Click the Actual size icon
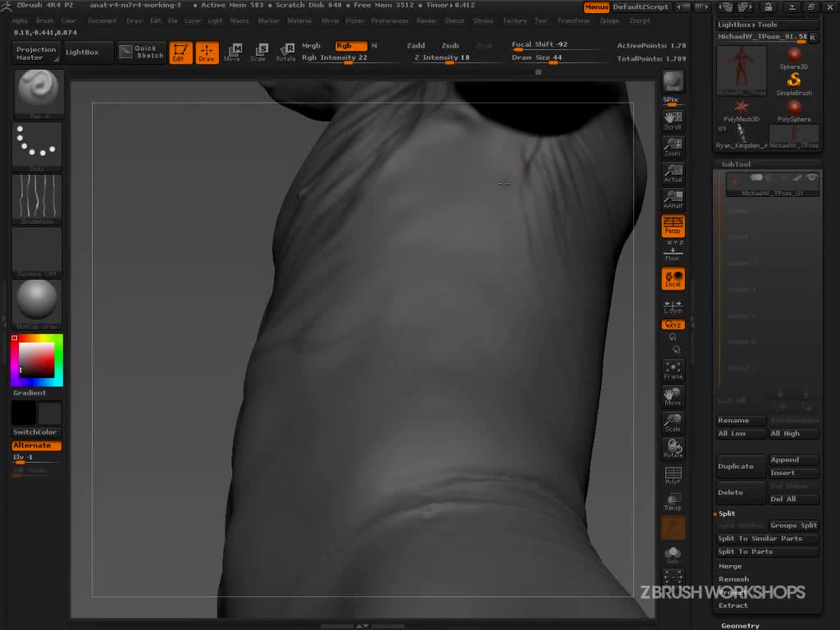 pos(673,173)
